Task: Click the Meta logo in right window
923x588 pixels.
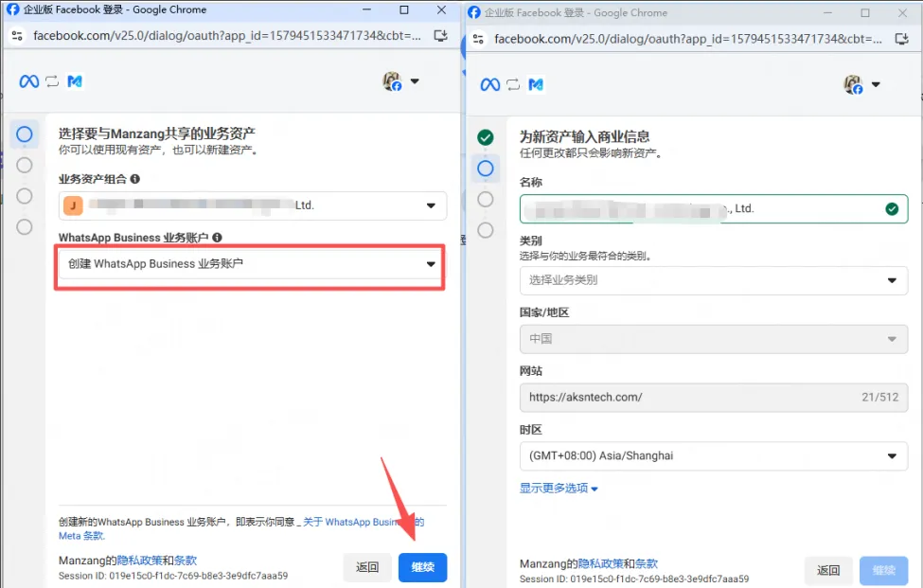Action: (x=489, y=85)
